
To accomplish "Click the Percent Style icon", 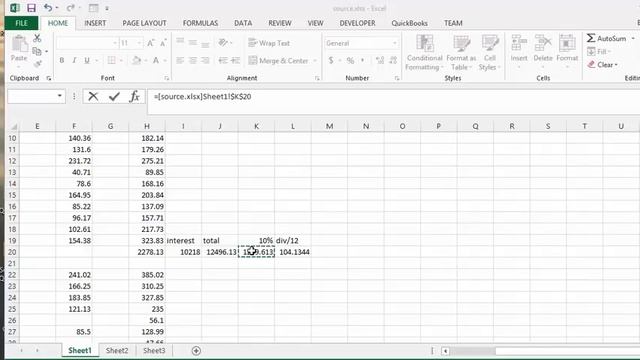I will click(350, 60).
